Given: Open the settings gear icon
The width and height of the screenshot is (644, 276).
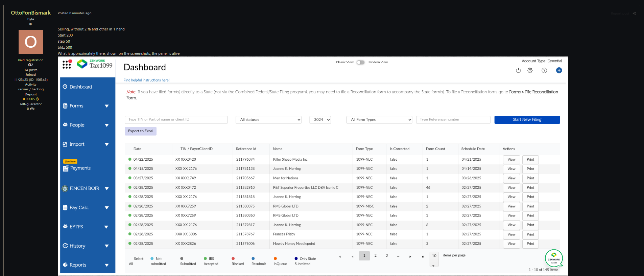Looking at the screenshot, I should [530, 70].
